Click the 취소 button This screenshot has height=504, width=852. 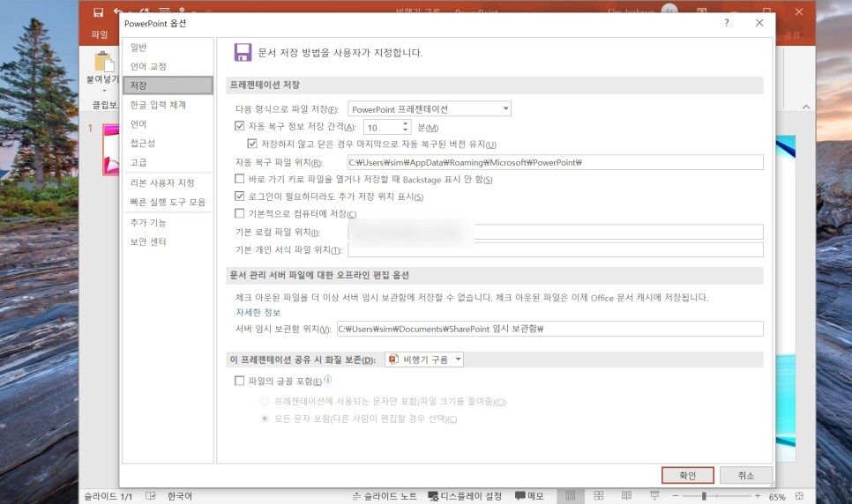point(746,475)
